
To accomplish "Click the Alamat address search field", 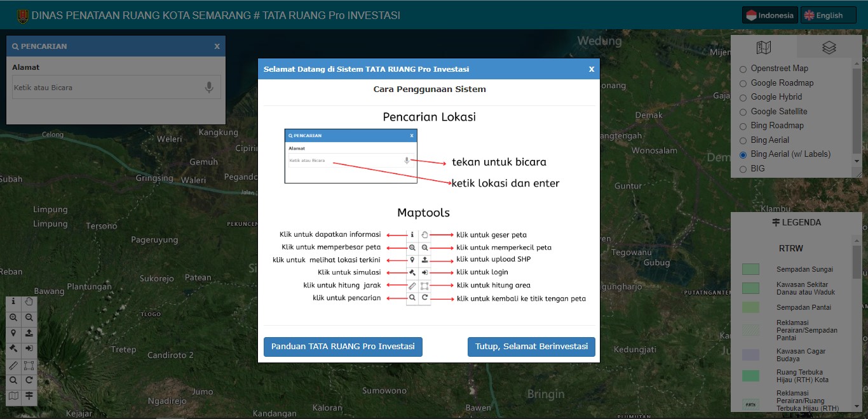I will click(107, 88).
